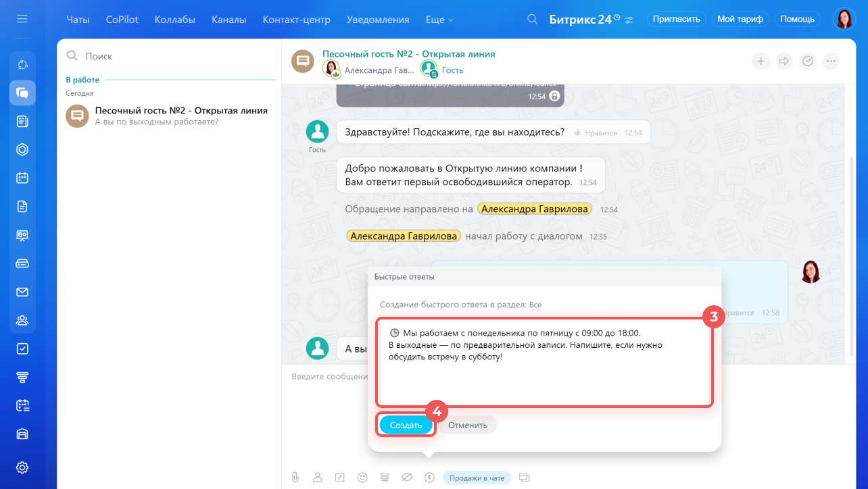This screenshot has width=868, height=489.
Task: Mention a user with the person icon
Action: (x=318, y=478)
